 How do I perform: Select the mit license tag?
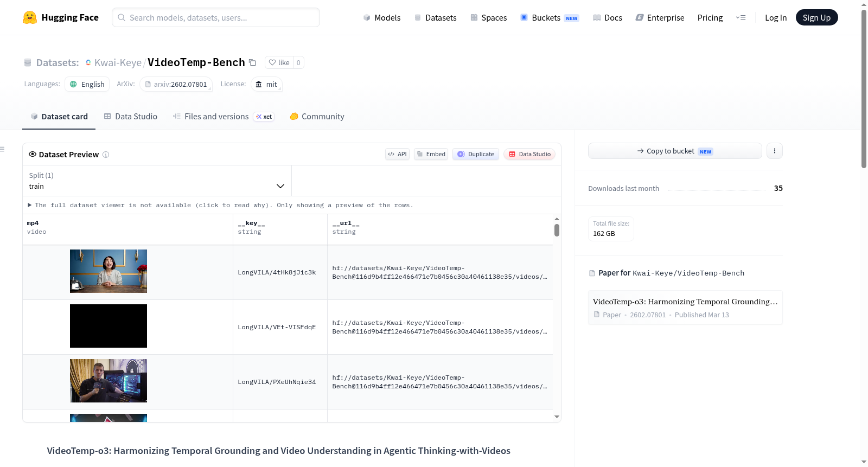coord(266,84)
